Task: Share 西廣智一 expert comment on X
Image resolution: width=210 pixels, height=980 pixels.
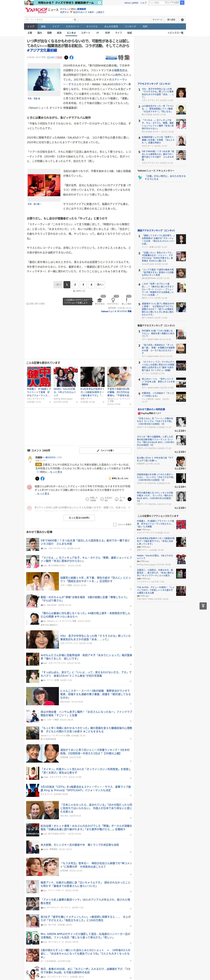Action: [x=37, y=479]
